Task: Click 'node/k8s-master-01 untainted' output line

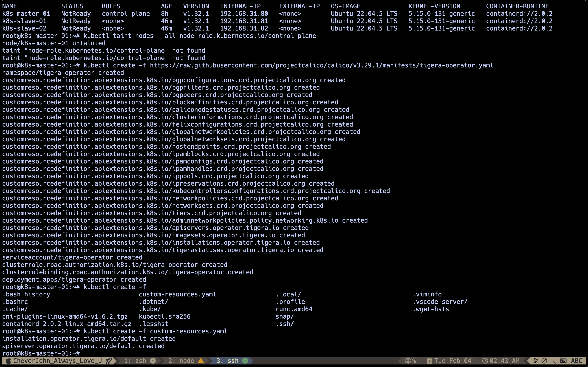Action: (x=54, y=43)
